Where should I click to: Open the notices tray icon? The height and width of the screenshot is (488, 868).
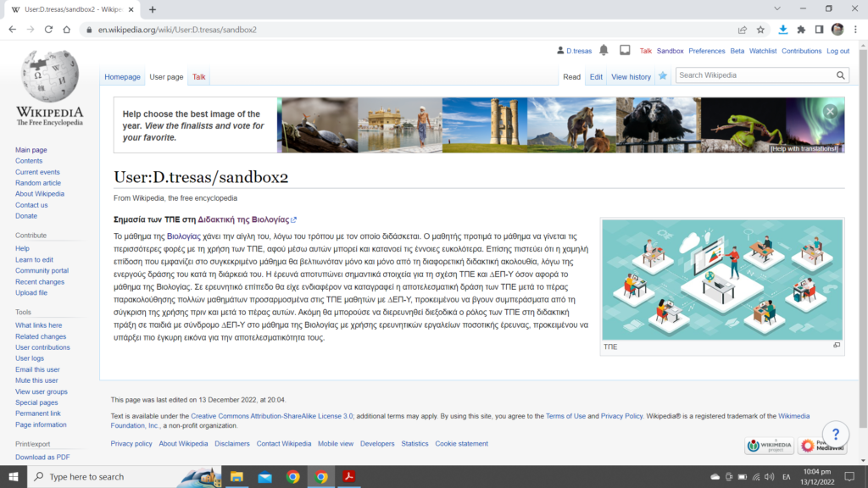625,51
